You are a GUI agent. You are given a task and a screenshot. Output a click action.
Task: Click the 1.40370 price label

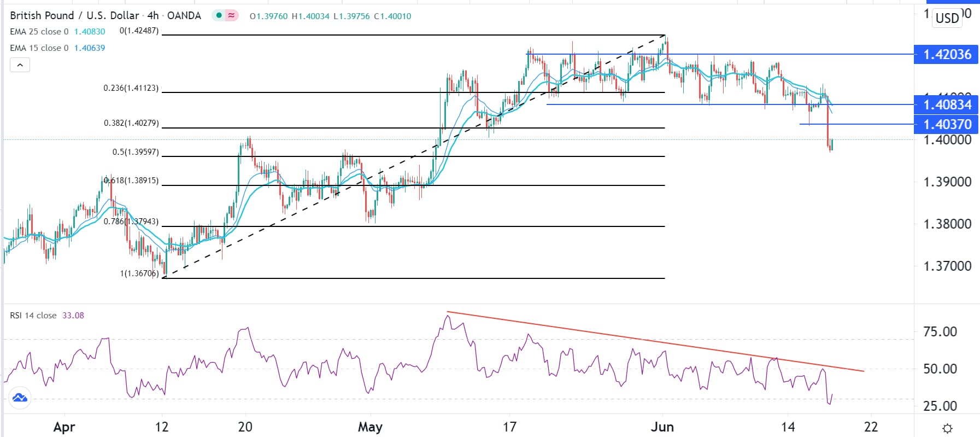pos(947,125)
